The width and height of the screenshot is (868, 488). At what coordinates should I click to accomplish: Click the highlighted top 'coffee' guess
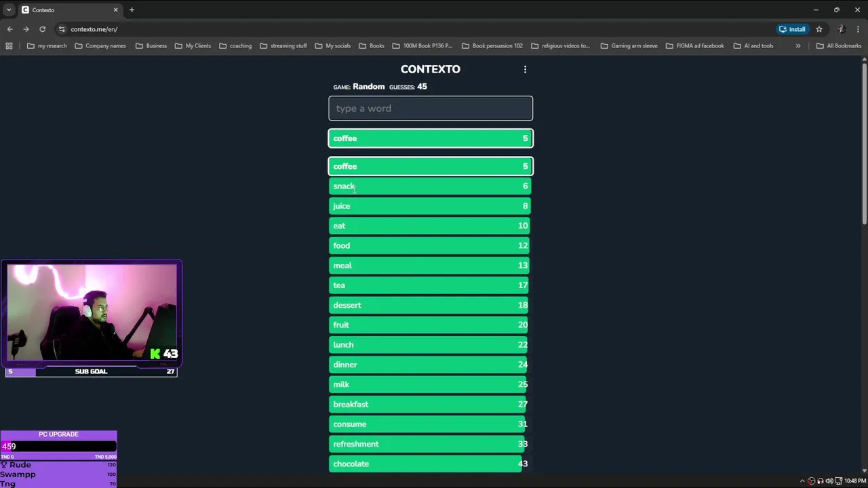431,138
